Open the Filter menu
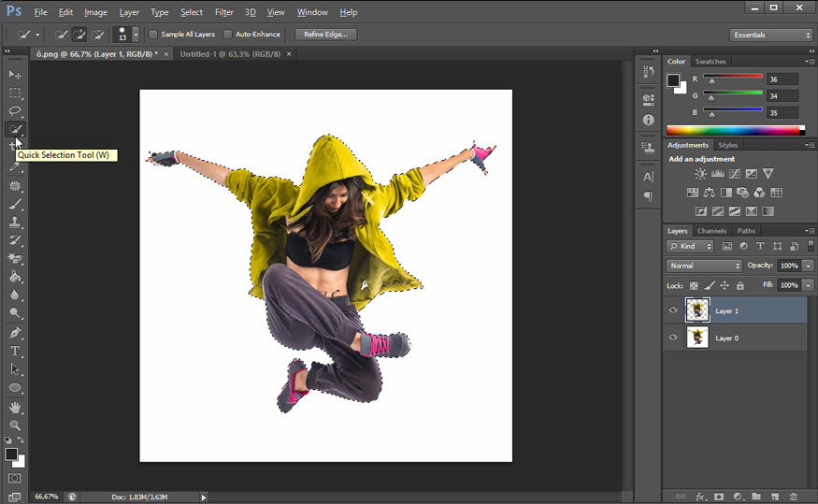Image resolution: width=818 pixels, height=504 pixels. pos(223,12)
